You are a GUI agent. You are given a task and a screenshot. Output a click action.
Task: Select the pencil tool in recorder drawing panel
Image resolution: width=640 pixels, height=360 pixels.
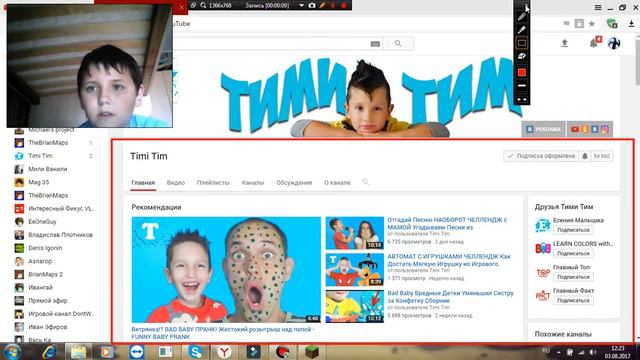522,17
